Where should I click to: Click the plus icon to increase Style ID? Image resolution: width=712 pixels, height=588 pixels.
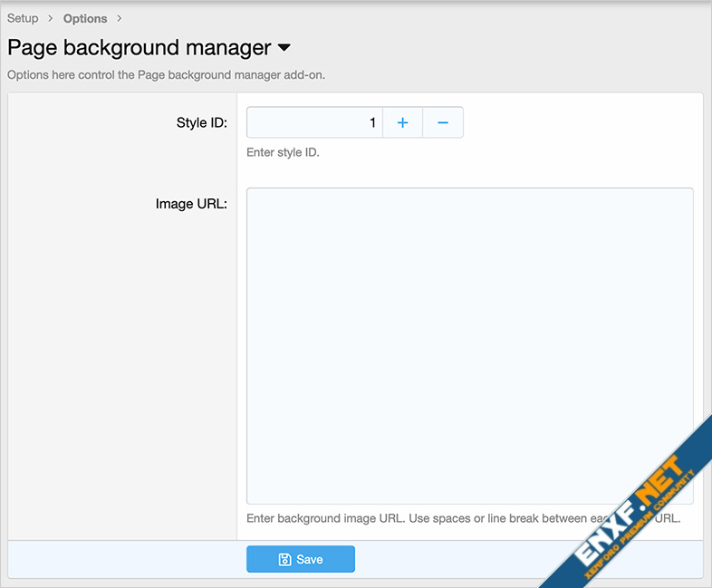402,123
